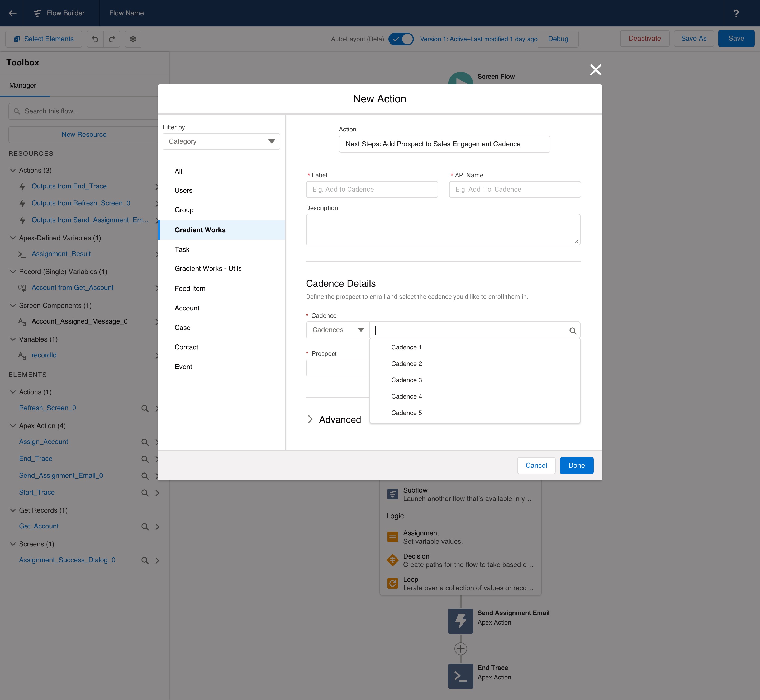
Task: Switch to the Manager tab
Action: 23,85
